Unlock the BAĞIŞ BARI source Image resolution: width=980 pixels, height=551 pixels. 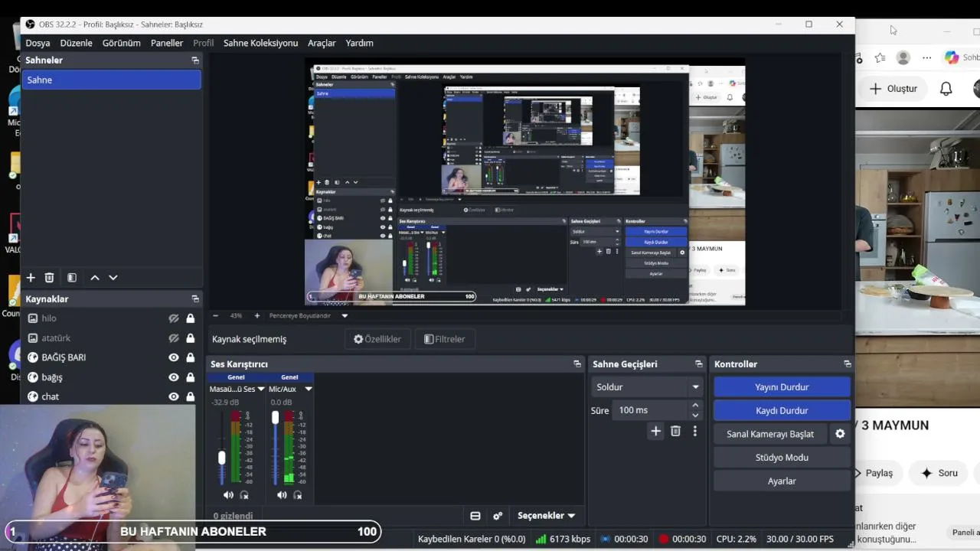[190, 357]
